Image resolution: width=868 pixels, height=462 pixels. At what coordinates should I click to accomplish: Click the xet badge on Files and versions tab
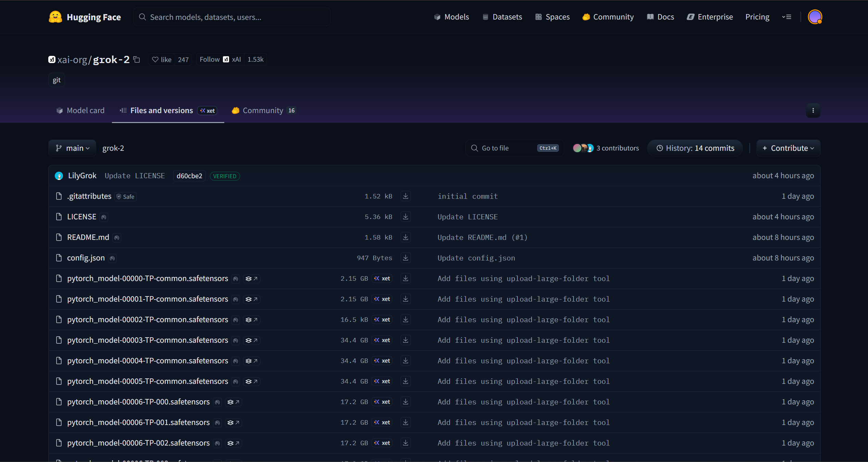(207, 110)
